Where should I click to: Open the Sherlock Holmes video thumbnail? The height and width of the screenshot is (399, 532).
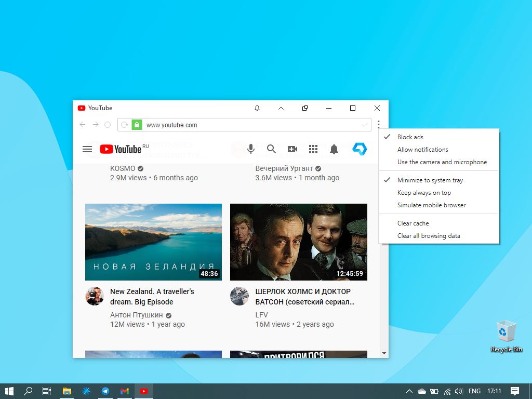pos(299,242)
